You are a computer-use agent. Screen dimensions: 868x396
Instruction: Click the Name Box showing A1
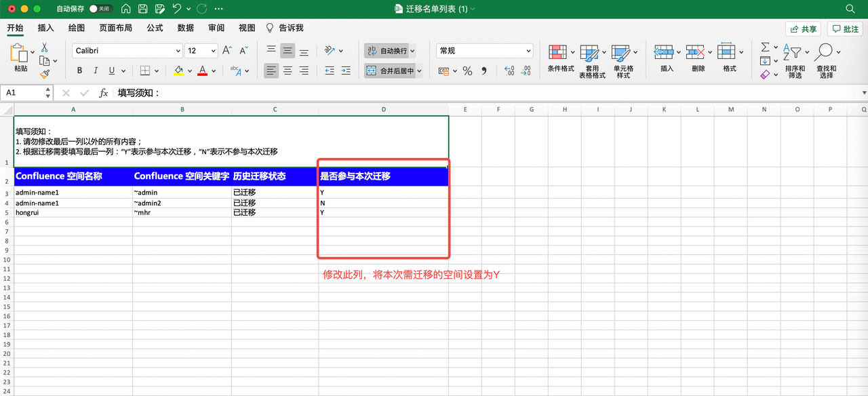pos(28,93)
